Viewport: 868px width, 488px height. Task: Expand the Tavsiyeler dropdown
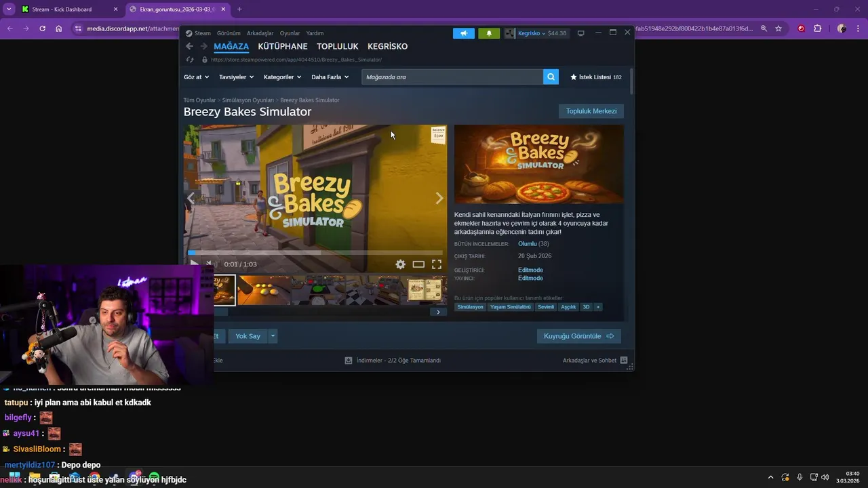point(236,77)
